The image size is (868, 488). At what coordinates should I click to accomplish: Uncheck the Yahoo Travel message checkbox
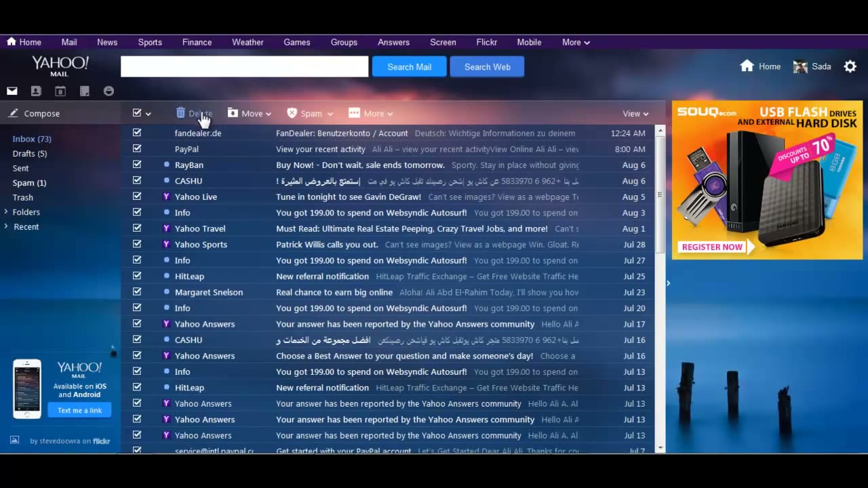(137, 228)
